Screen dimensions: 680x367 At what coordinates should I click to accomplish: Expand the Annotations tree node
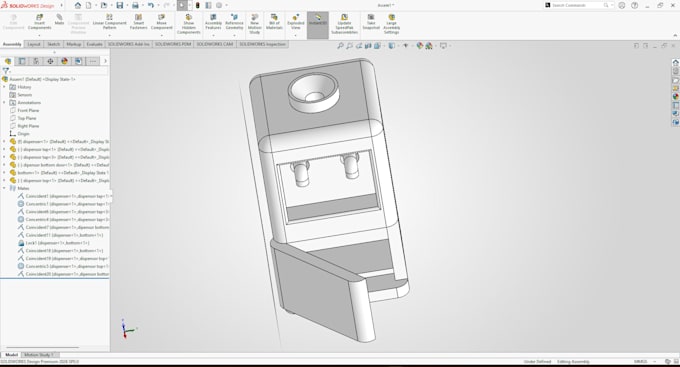(4, 103)
